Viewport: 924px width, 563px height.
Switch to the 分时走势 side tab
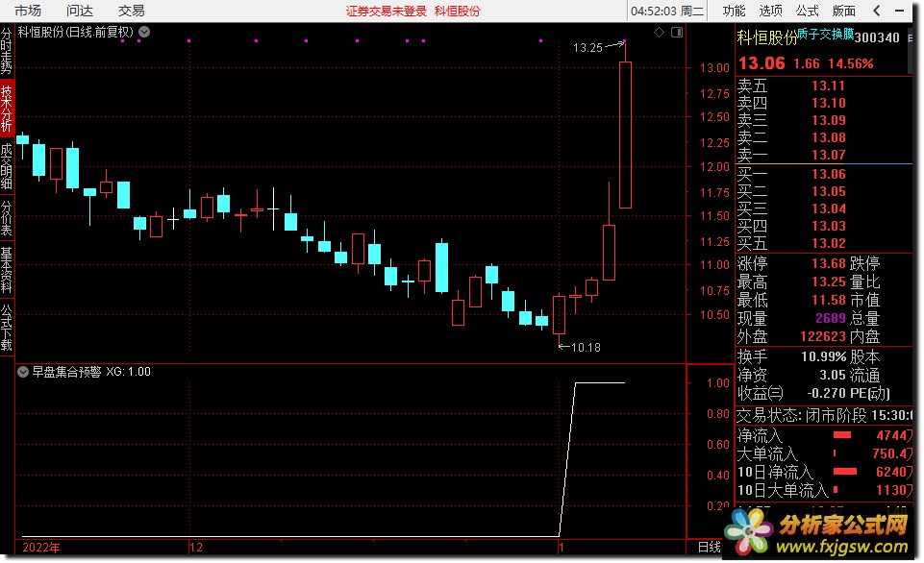tap(7, 51)
